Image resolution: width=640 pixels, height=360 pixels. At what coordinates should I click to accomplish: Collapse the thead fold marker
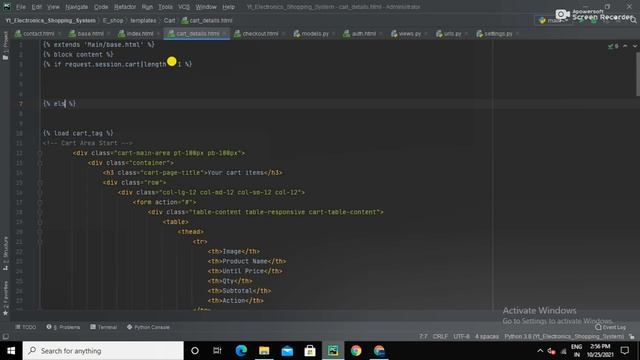point(40,232)
